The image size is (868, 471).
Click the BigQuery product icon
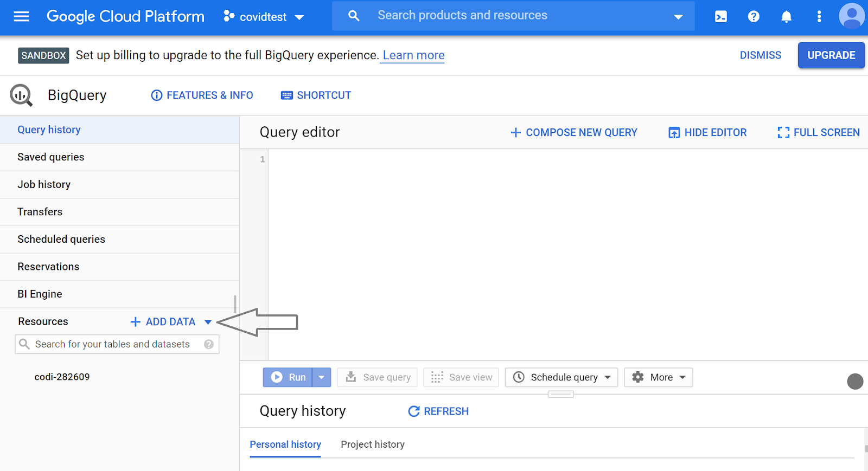pos(21,95)
